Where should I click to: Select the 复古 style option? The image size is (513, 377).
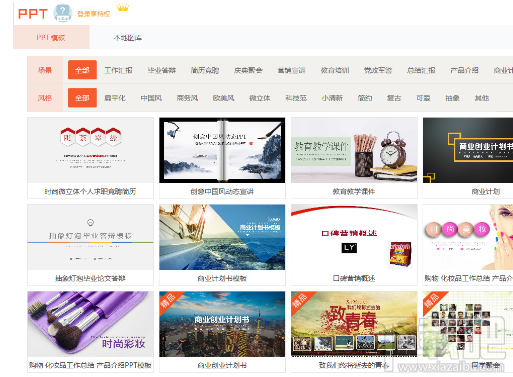pyautogui.click(x=394, y=98)
